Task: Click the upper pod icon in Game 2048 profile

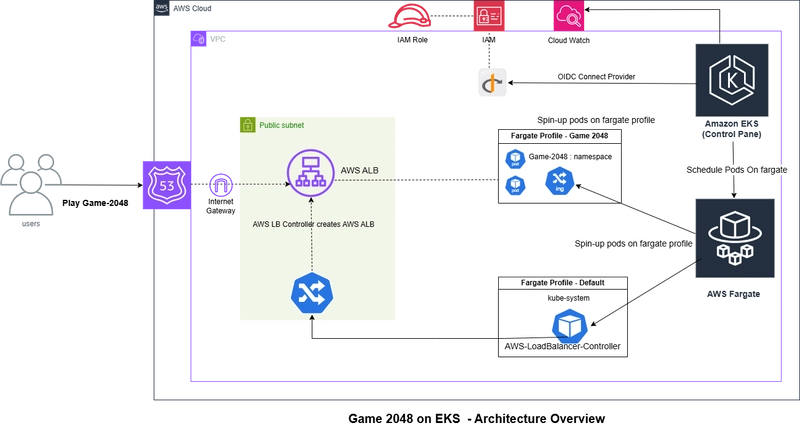Action: click(x=514, y=160)
